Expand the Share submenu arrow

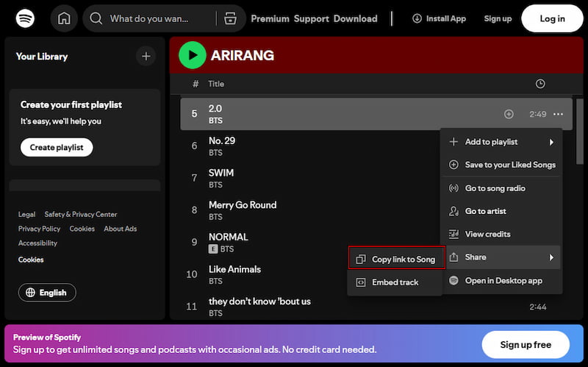coord(551,257)
